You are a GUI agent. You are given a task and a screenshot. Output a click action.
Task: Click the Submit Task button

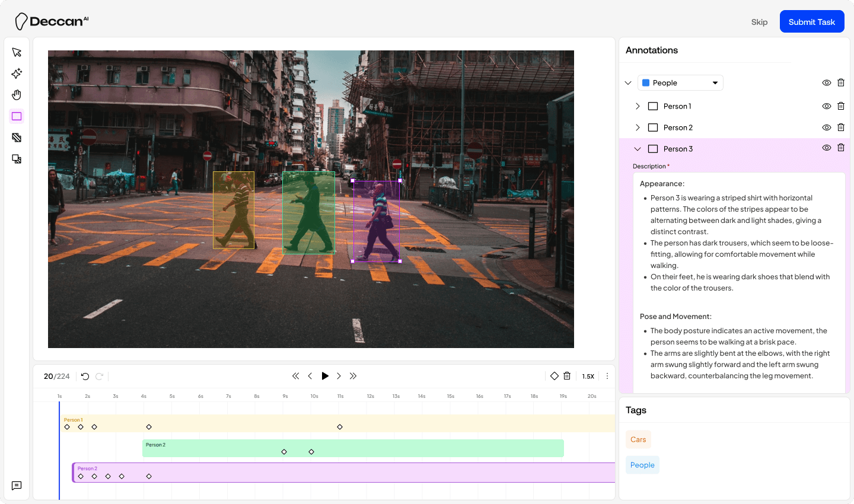pos(811,22)
